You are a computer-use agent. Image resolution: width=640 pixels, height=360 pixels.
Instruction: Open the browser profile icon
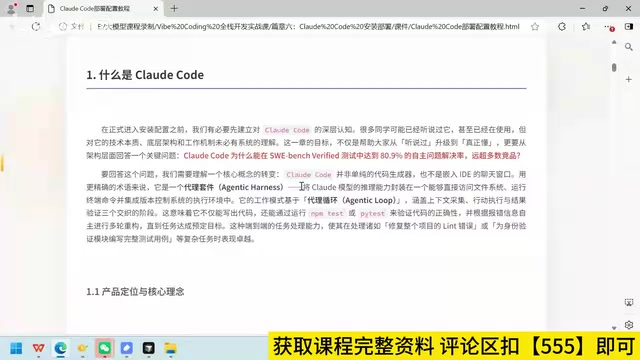tap(11, 8)
